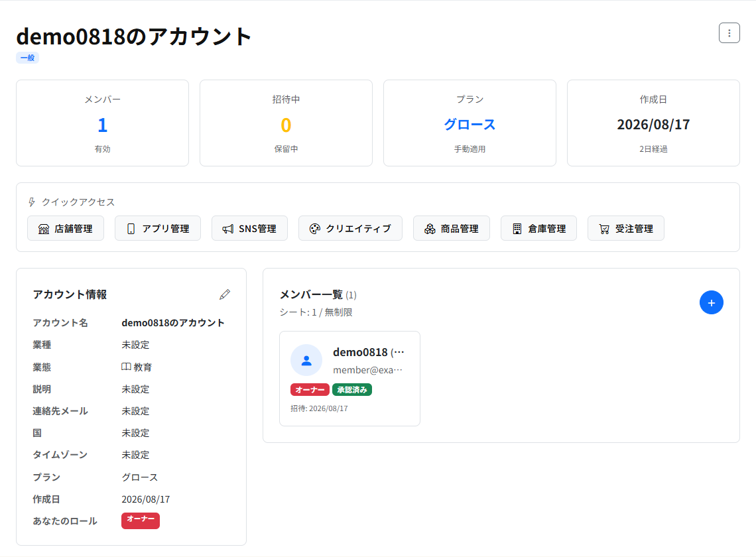The width and height of the screenshot is (756, 557).
Task: Open the クリエイティブ section
Action: pos(351,229)
